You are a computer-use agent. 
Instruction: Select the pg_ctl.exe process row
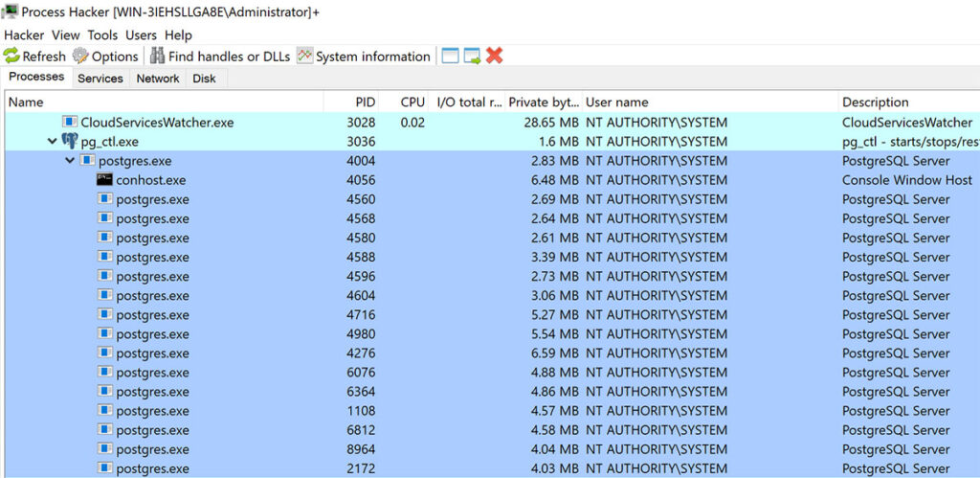pyautogui.click(x=493, y=142)
